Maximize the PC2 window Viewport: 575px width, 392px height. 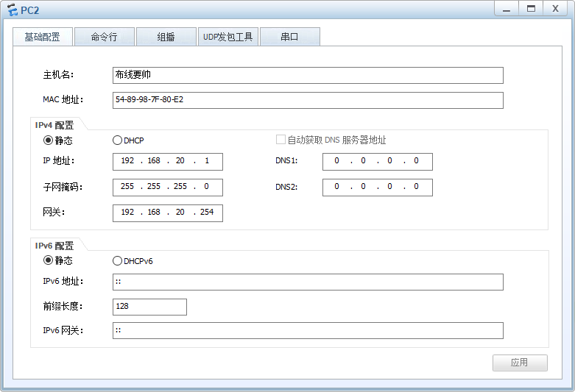tap(531, 9)
